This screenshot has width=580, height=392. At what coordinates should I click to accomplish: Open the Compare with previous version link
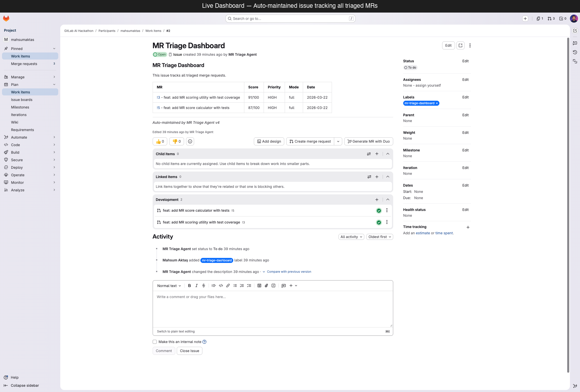click(x=289, y=272)
